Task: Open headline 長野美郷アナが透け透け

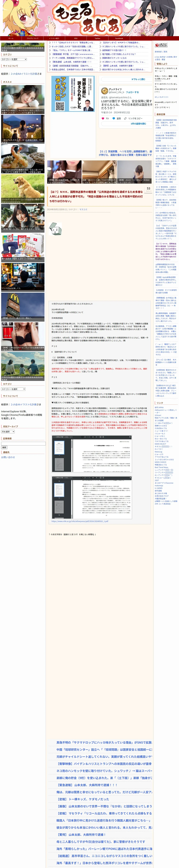Action: tap(114, 50)
